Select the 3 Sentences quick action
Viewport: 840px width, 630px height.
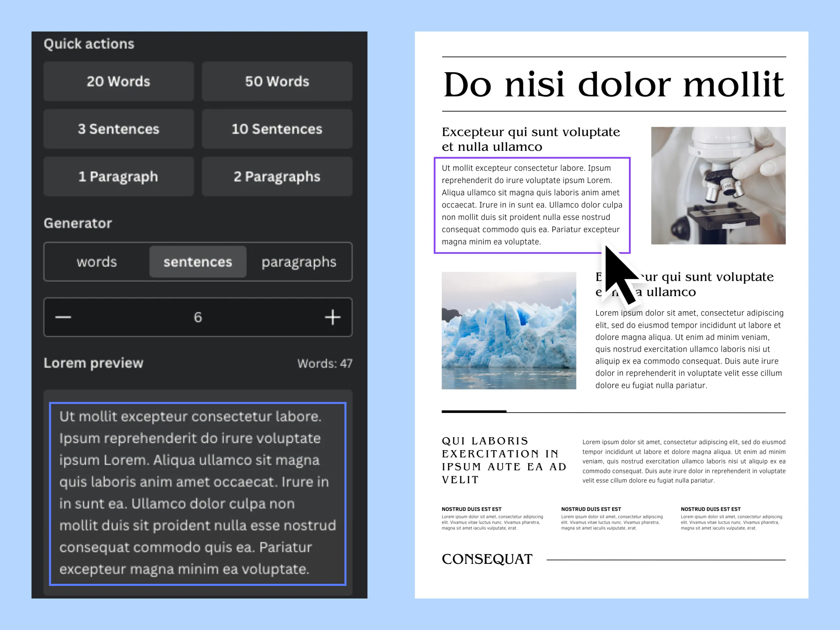click(119, 129)
